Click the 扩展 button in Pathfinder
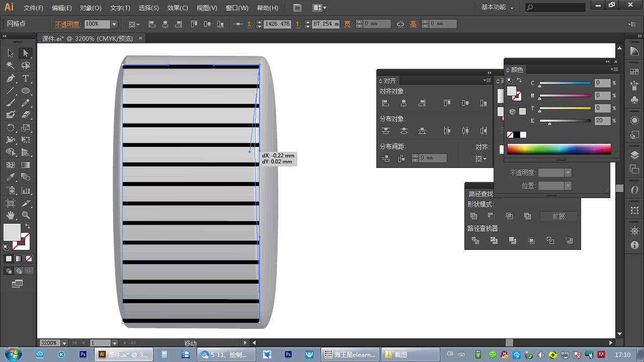The height and width of the screenshot is (362, 644). [558, 216]
